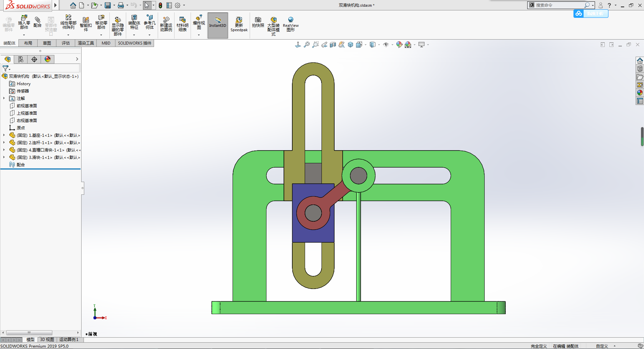This screenshot has height=349, width=644.
Task: Toggle Instant3D mode
Action: [x=218, y=25]
